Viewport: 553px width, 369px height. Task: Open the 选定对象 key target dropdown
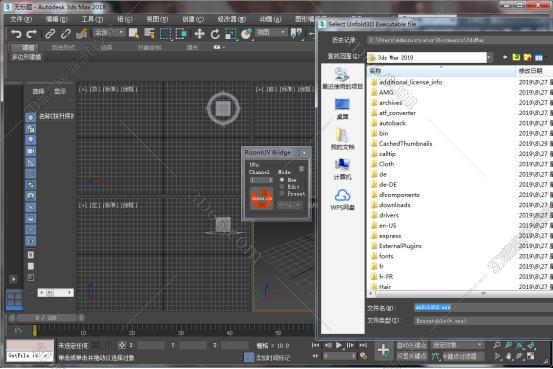[457, 345]
